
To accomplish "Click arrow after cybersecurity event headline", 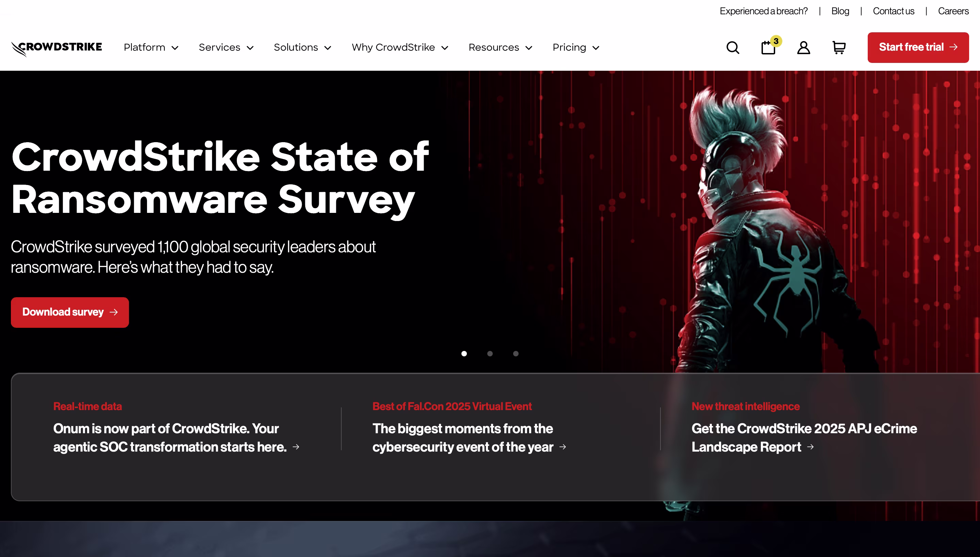I will pyautogui.click(x=563, y=447).
